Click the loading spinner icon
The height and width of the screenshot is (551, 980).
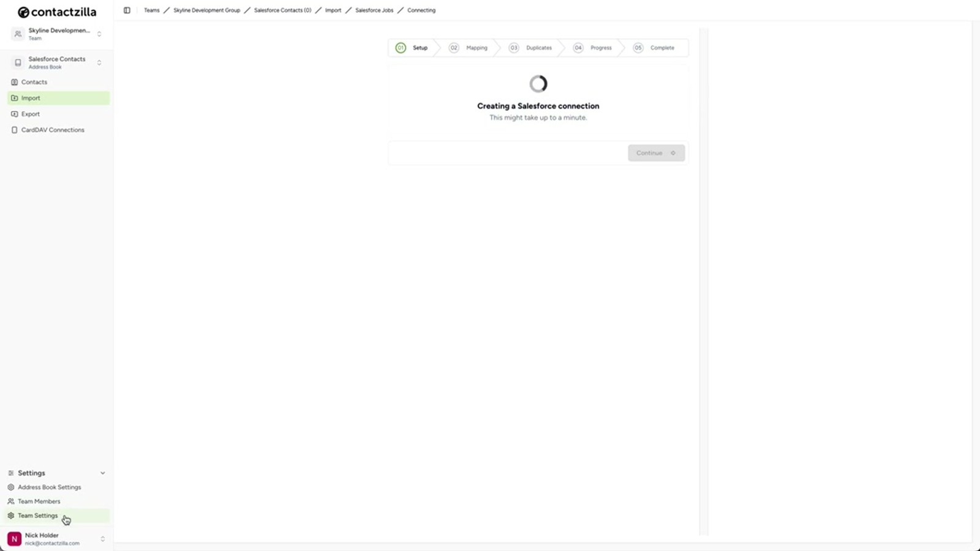[x=538, y=84]
